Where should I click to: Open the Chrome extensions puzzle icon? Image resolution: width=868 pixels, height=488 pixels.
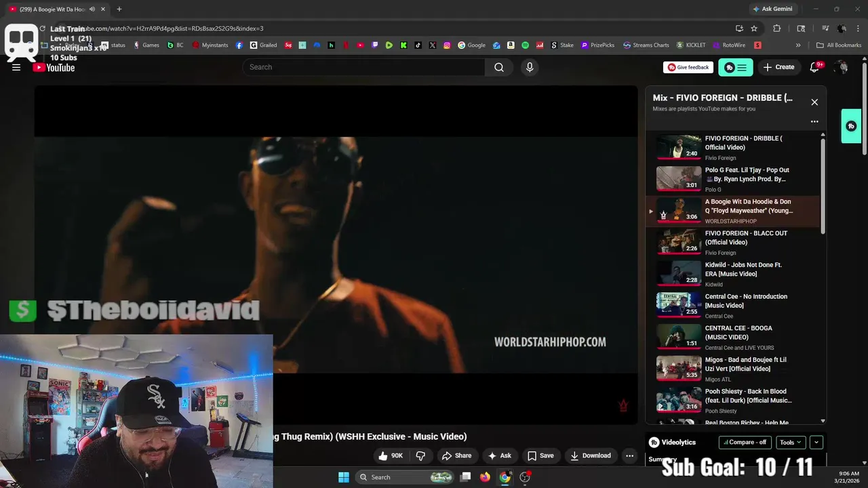[777, 28]
